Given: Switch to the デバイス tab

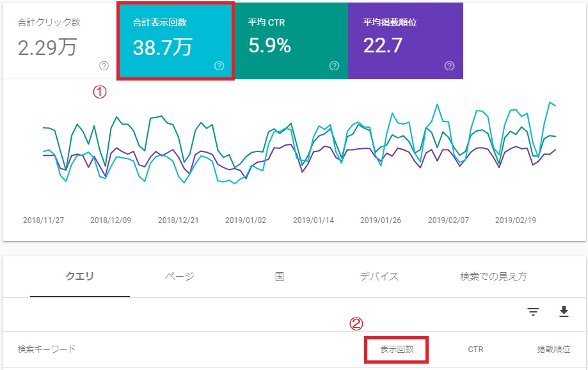Looking at the screenshot, I should (x=379, y=277).
